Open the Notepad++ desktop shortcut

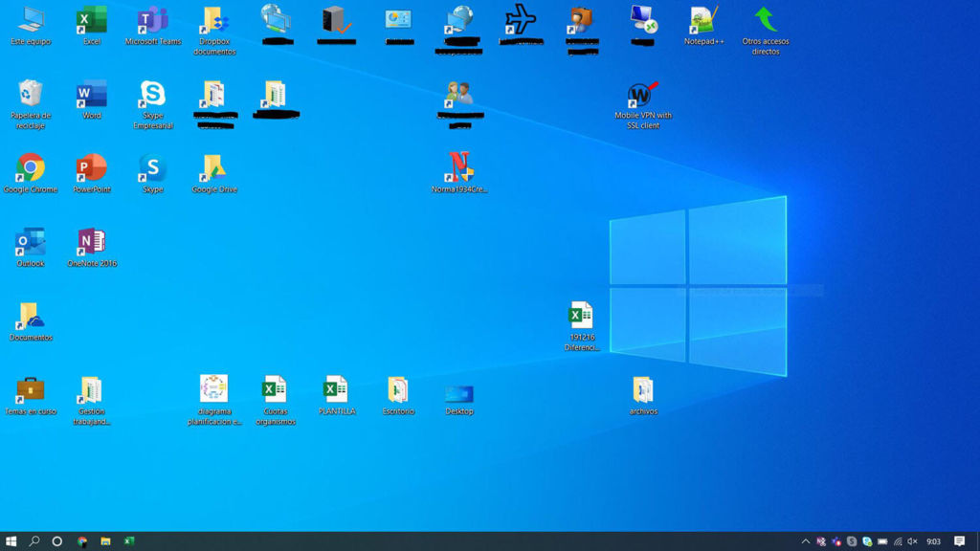tap(703, 21)
